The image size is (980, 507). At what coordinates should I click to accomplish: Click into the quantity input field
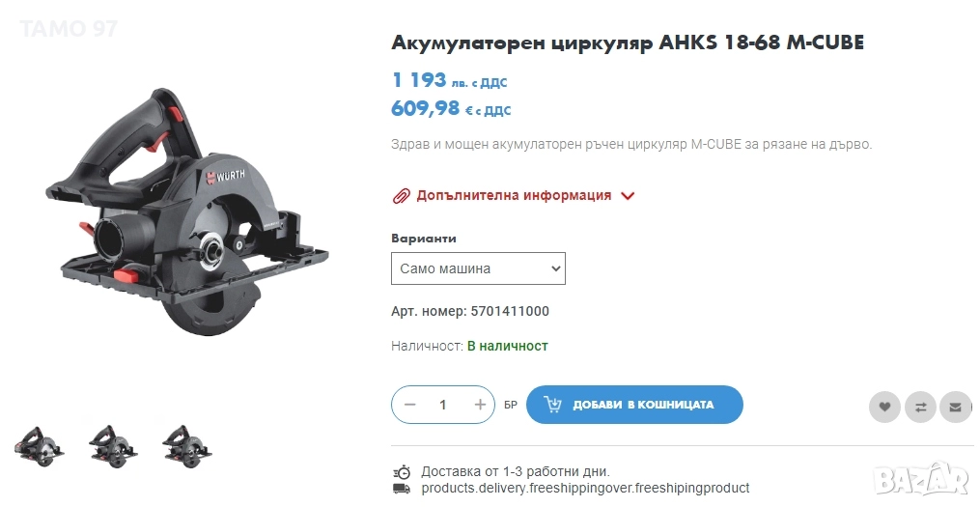(x=443, y=405)
